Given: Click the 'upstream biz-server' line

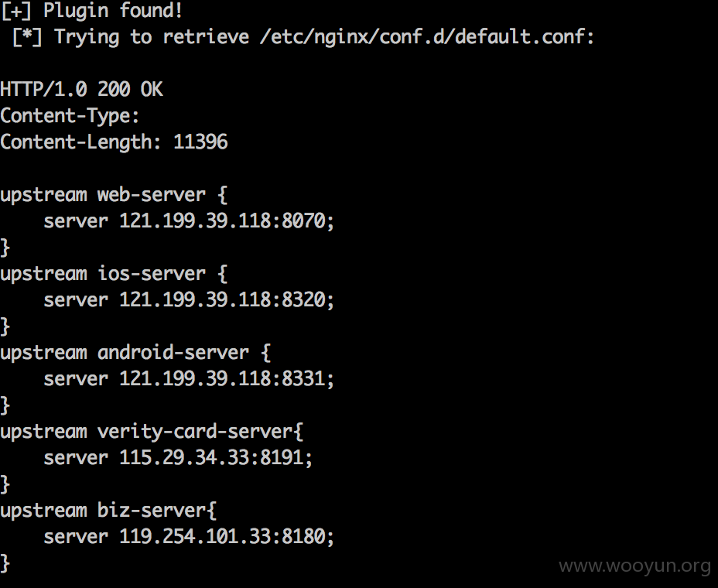Looking at the screenshot, I should pos(108,511).
